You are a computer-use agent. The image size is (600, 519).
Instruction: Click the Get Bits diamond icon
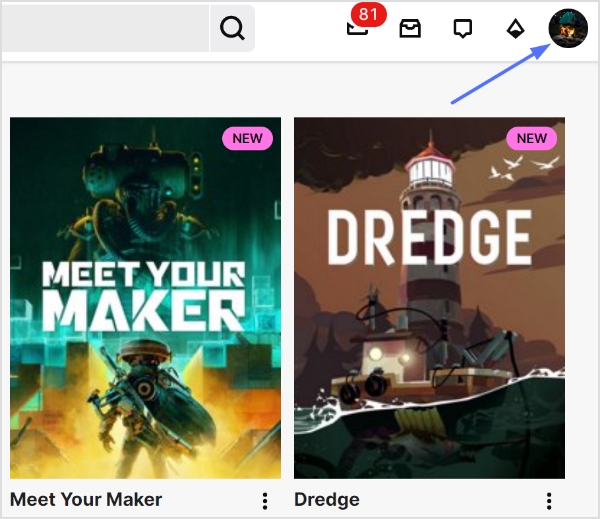(x=515, y=29)
